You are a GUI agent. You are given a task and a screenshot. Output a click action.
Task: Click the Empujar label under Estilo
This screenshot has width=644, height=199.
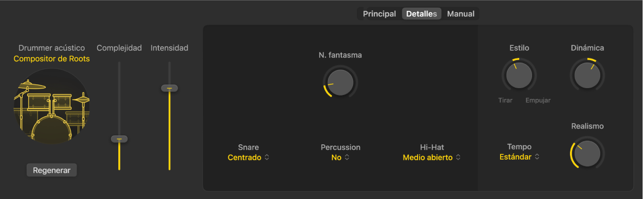(538, 100)
